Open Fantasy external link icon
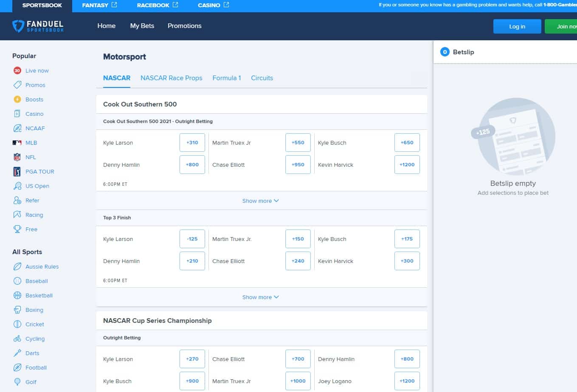Screen dimensions: 577x392 point(114,5)
